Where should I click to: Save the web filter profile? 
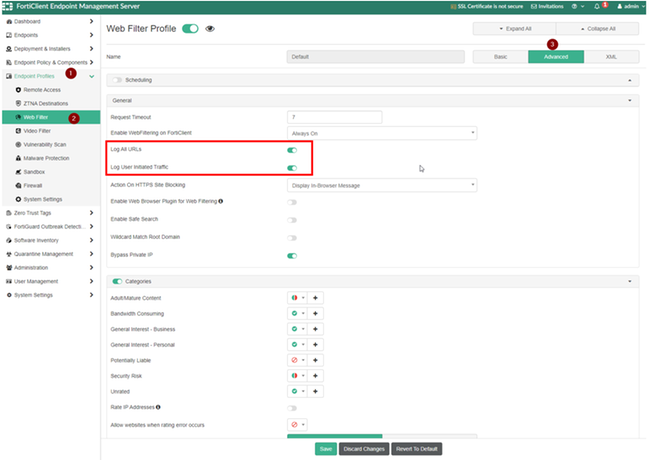pos(326,449)
